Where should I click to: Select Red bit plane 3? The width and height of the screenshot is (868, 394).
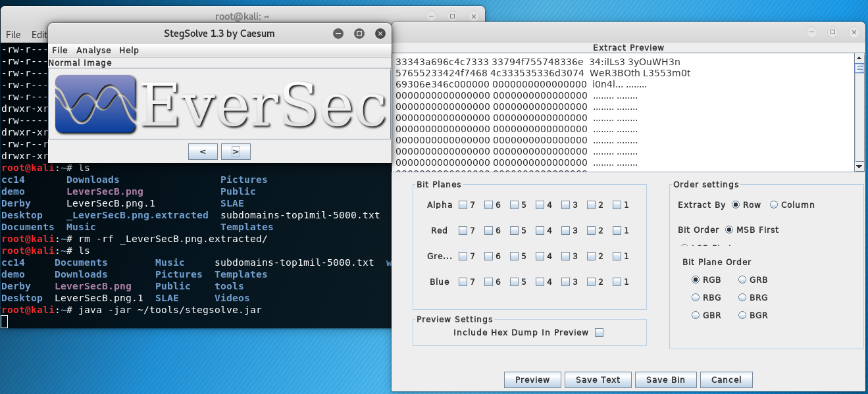tap(566, 230)
